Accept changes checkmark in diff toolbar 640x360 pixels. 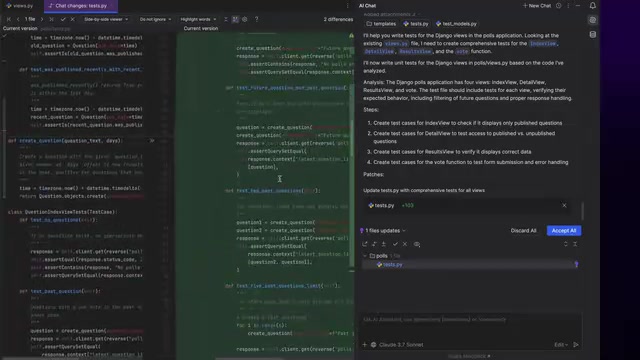pos(63,19)
